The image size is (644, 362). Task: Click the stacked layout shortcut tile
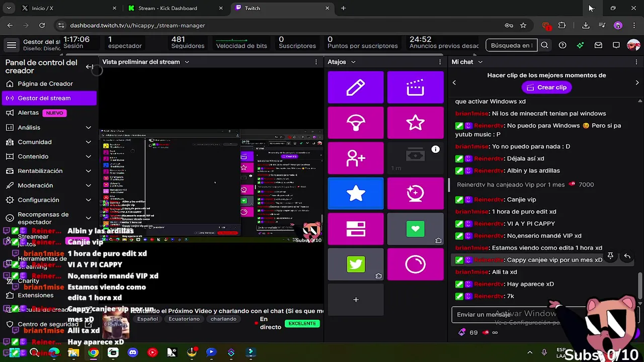[356, 229]
